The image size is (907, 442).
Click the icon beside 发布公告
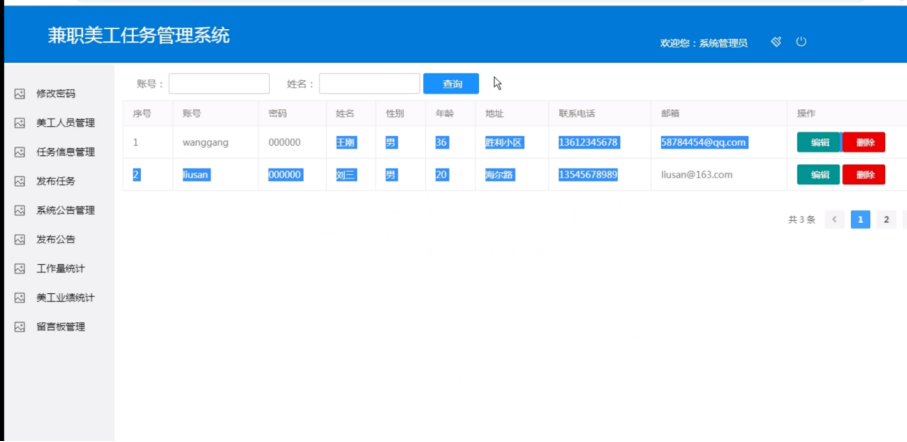point(20,240)
